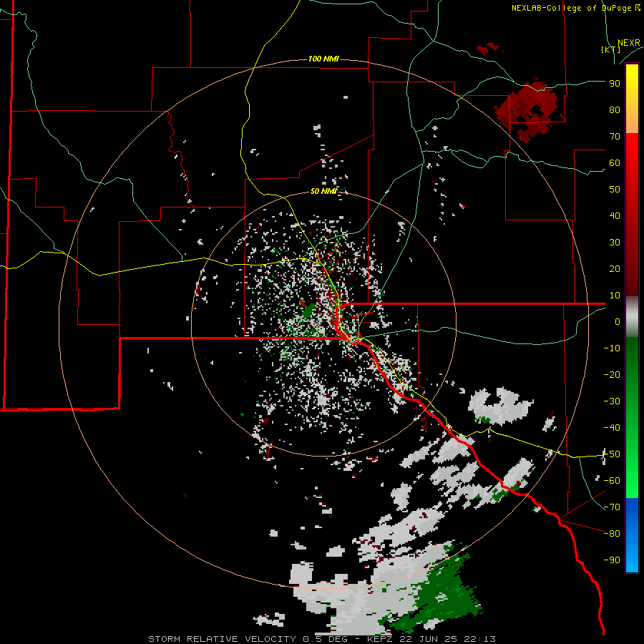Click the 0 scale label

[x=618, y=322]
